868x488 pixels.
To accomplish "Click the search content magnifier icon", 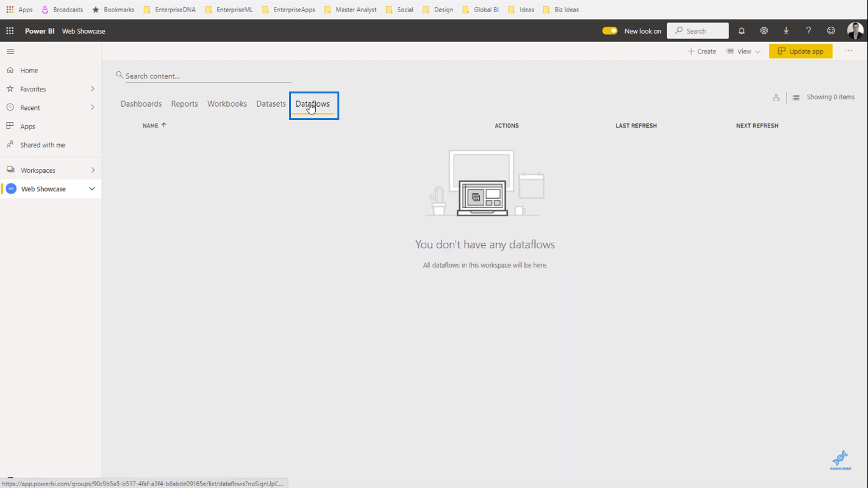I will [119, 75].
